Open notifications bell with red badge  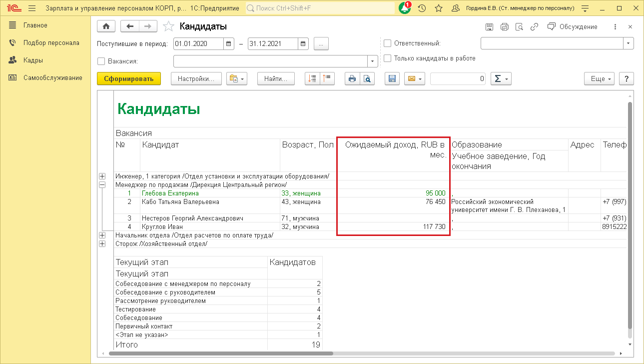click(x=405, y=8)
